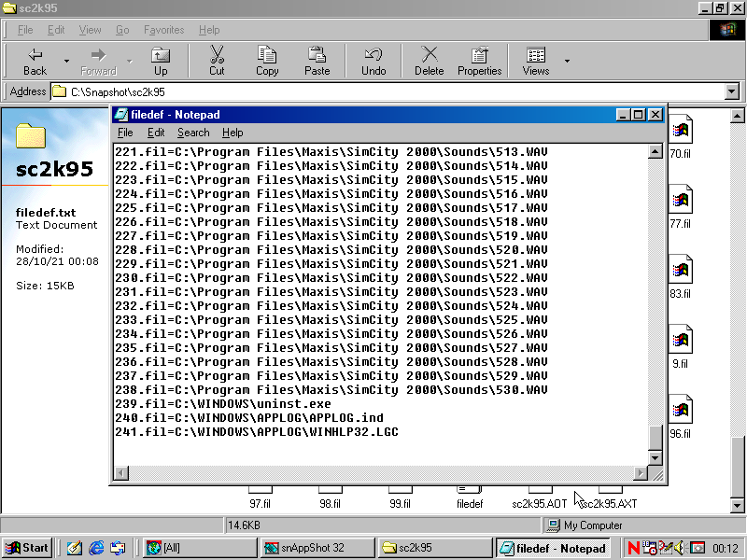This screenshot has width=747, height=560.
Task: Open Notepad Help menu
Action: coord(233,133)
